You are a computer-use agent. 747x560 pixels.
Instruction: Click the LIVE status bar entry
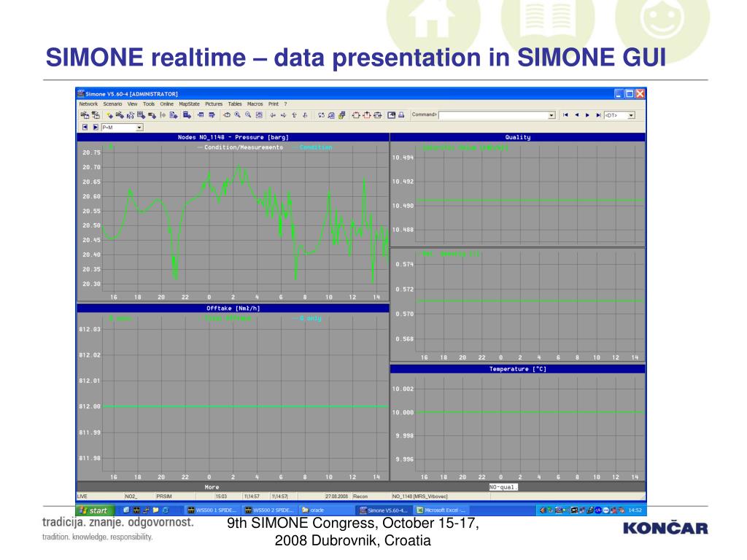coord(82,496)
